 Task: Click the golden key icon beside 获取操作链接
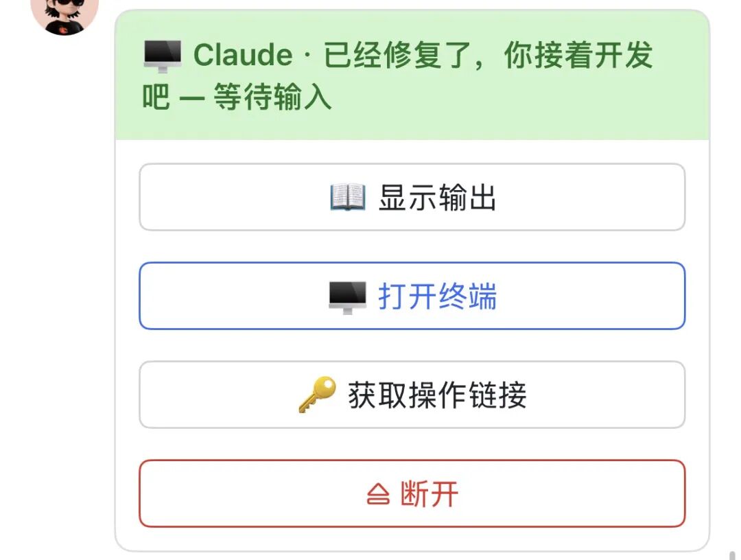317,395
